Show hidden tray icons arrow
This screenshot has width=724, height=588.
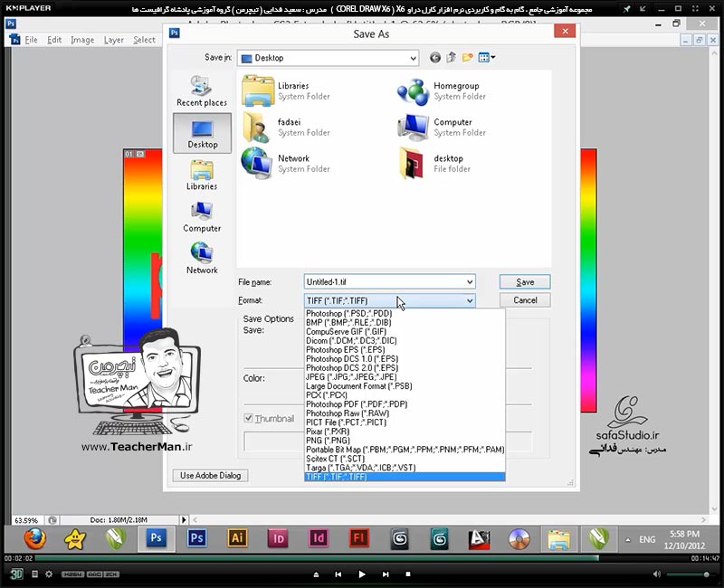tap(627, 539)
